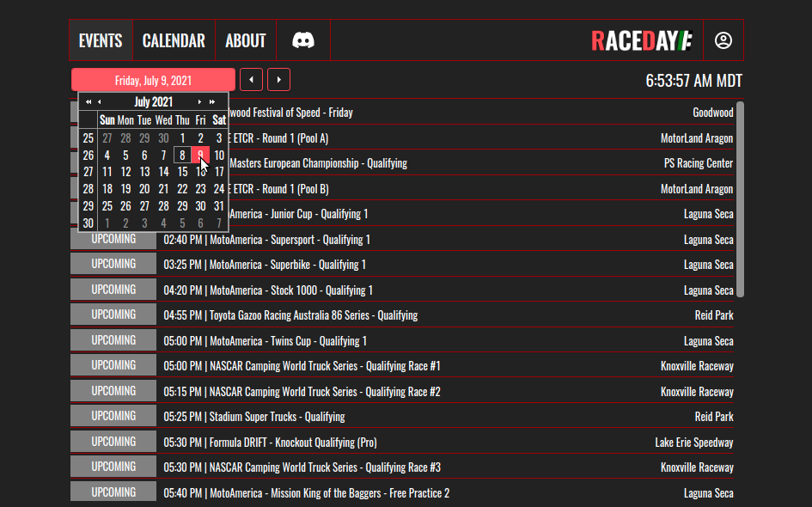Pick July 14 in the date picker
This screenshot has height=507, width=812.
(163, 172)
